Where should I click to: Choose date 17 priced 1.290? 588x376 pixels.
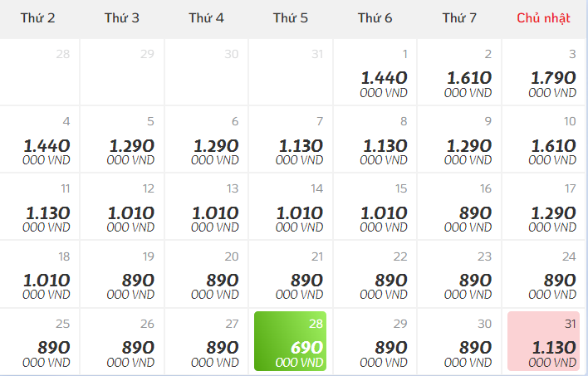pyautogui.click(x=543, y=207)
